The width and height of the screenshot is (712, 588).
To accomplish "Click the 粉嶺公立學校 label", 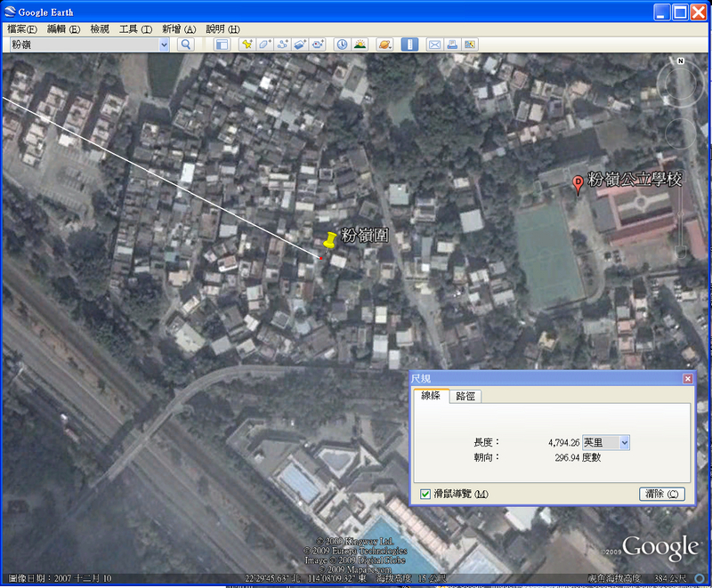I will click(635, 179).
